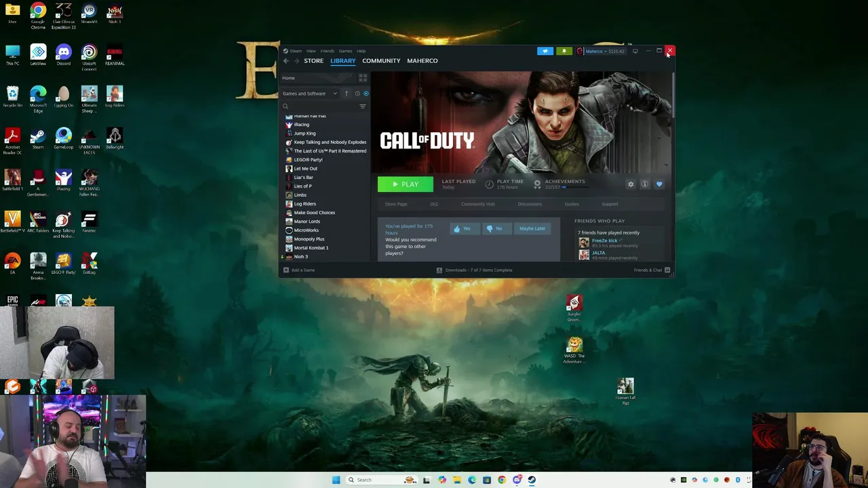Open the DLC link
Viewport: 868px width, 488px height.
[434, 204]
